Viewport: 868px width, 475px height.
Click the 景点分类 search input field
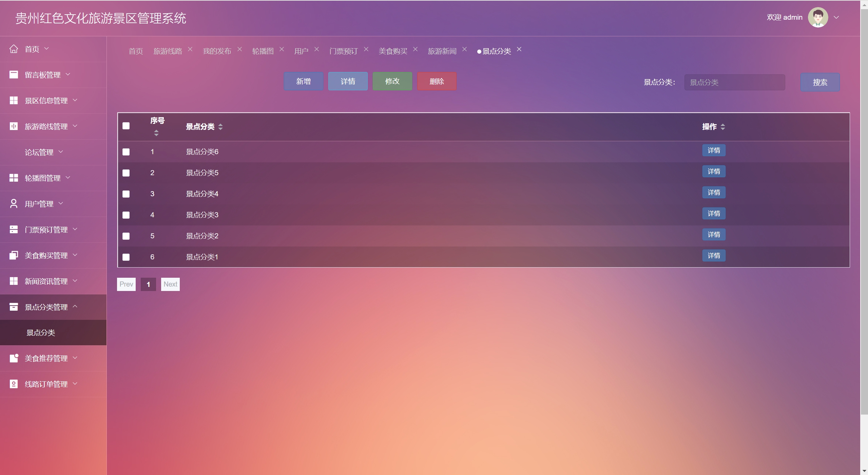(734, 83)
